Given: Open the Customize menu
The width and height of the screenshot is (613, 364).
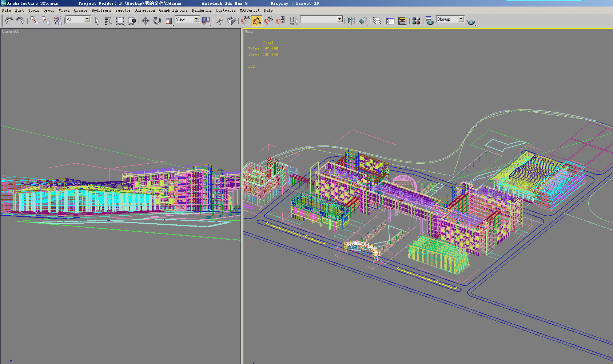Looking at the screenshot, I should click(226, 11).
